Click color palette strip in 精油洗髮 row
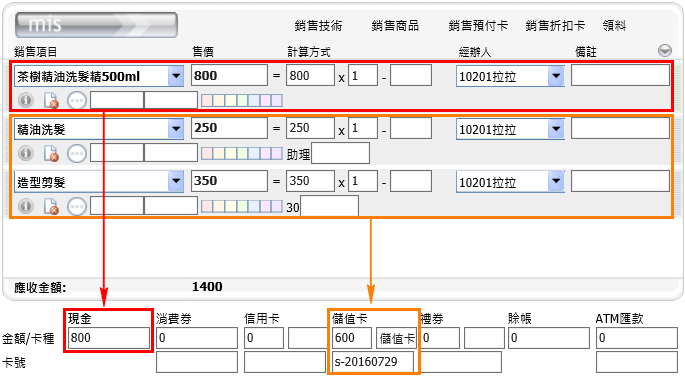The image size is (685, 377). pyautogui.click(x=242, y=153)
